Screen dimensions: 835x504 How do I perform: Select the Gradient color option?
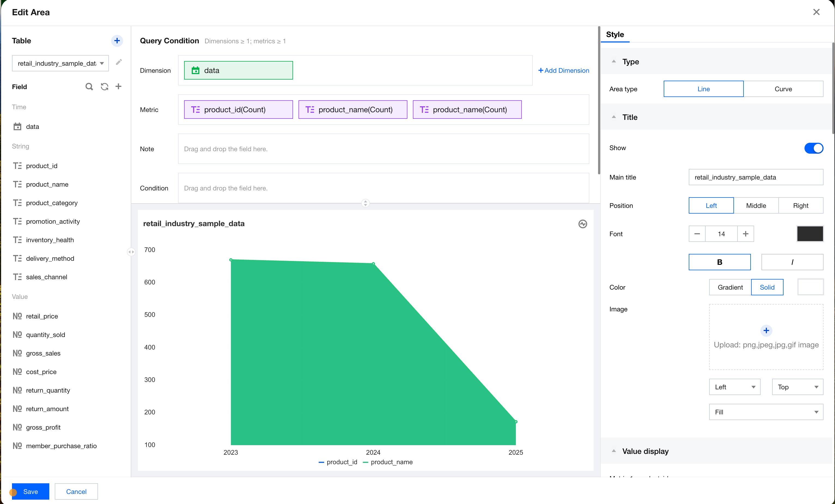(730, 287)
